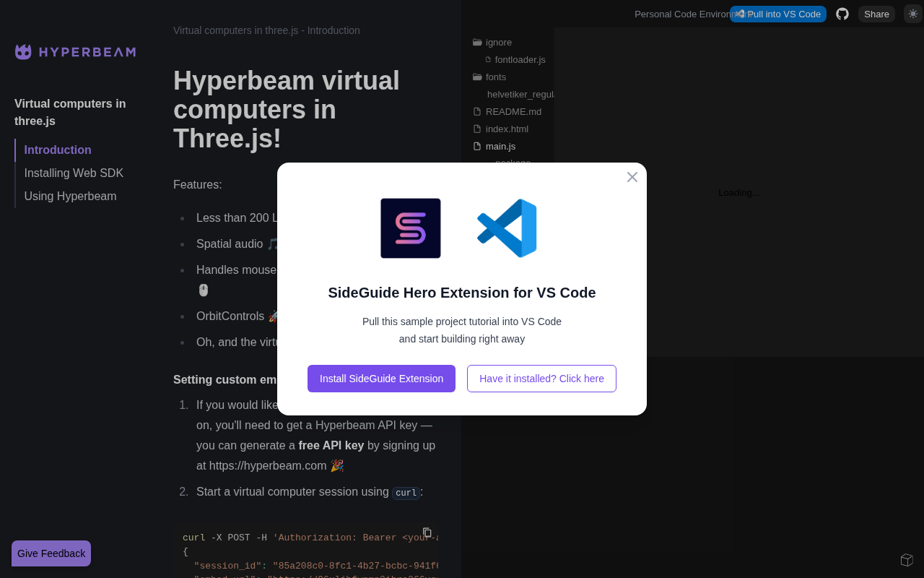Open index.html in file tree

click(x=500, y=129)
